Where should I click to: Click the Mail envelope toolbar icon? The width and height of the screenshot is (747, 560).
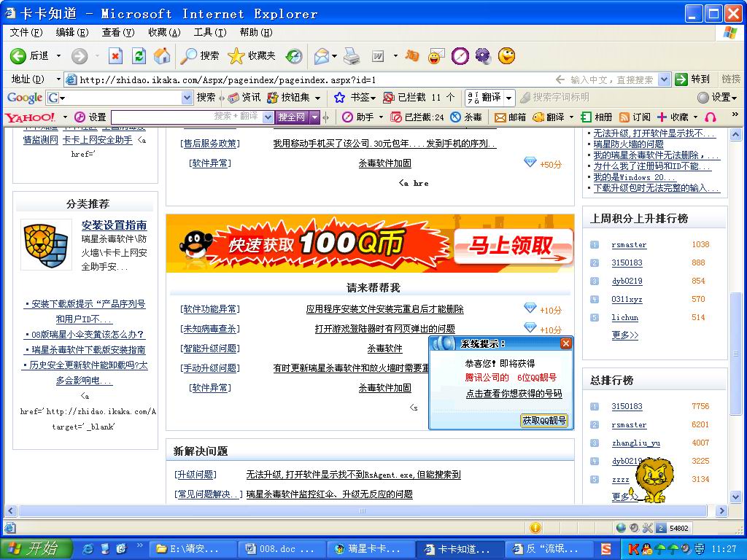click(x=322, y=56)
